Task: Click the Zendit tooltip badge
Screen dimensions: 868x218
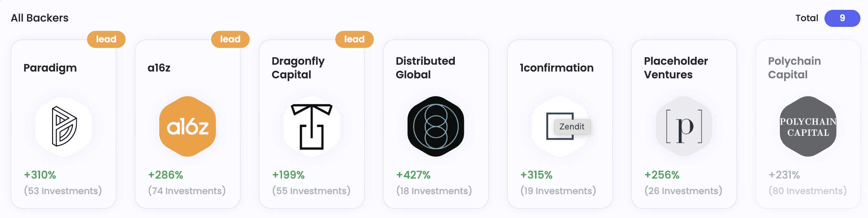Action: [572, 126]
